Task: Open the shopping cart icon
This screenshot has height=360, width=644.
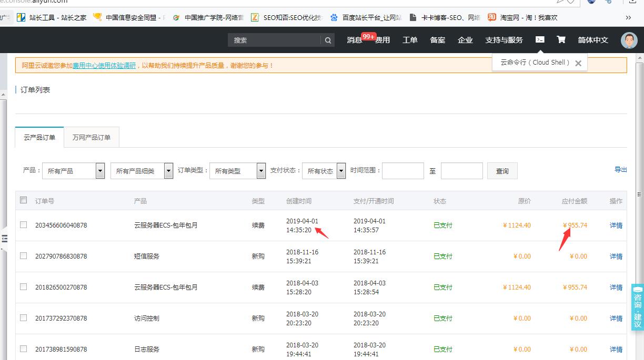Action: 561,39
